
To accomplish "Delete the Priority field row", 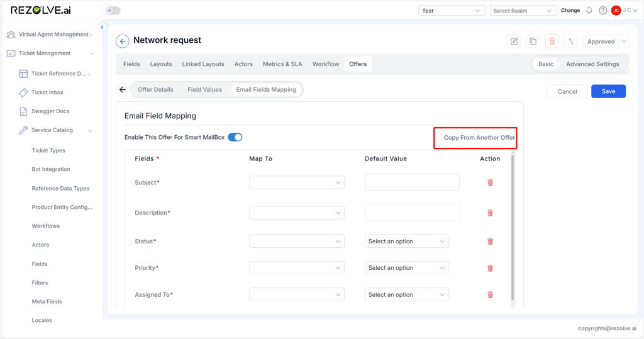I will coord(490,268).
